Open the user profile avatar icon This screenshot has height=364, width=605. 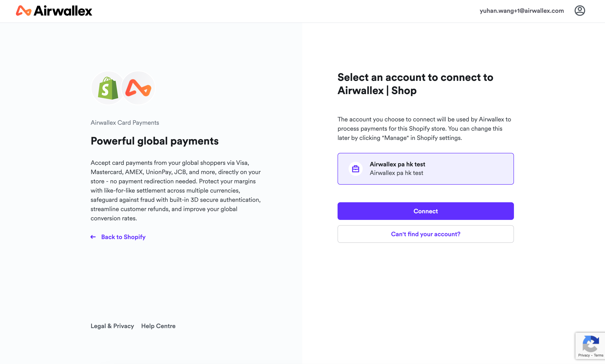point(580,11)
